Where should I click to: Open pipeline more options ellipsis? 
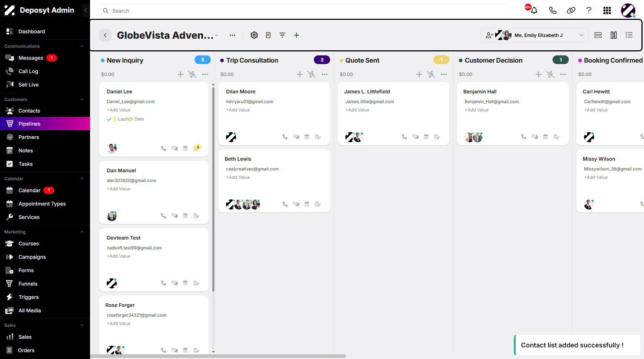(x=233, y=35)
